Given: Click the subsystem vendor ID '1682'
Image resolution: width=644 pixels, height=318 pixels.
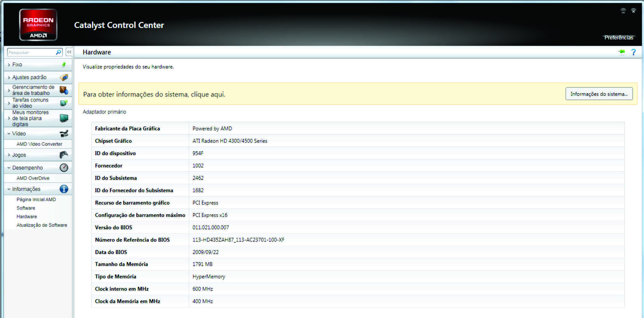Looking at the screenshot, I should click(x=198, y=190).
